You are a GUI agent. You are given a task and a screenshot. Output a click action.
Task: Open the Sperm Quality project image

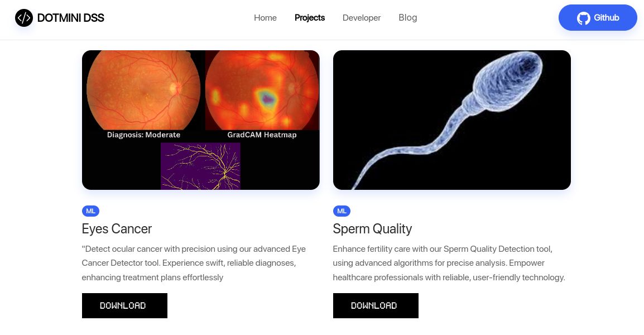(451, 120)
